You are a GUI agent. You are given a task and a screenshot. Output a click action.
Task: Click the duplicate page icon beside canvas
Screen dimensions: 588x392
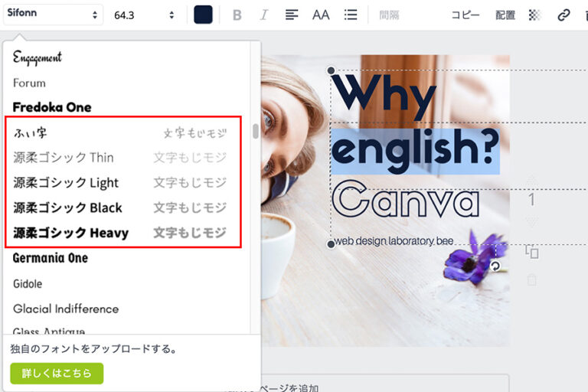pos(532,252)
